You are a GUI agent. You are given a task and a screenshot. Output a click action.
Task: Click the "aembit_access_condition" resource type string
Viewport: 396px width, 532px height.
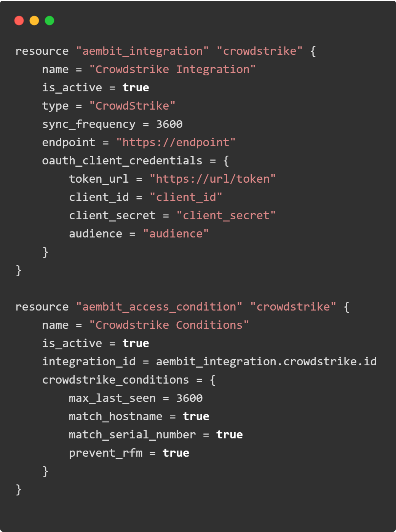click(159, 307)
